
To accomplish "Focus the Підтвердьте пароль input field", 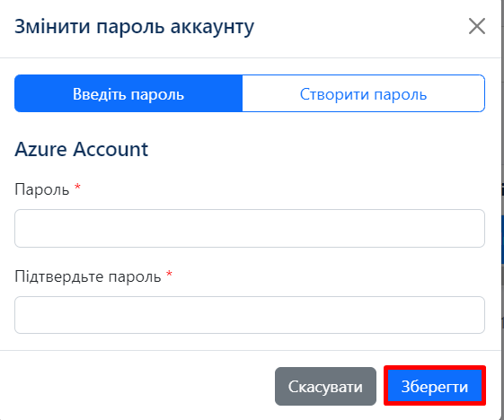I will (250, 315).
